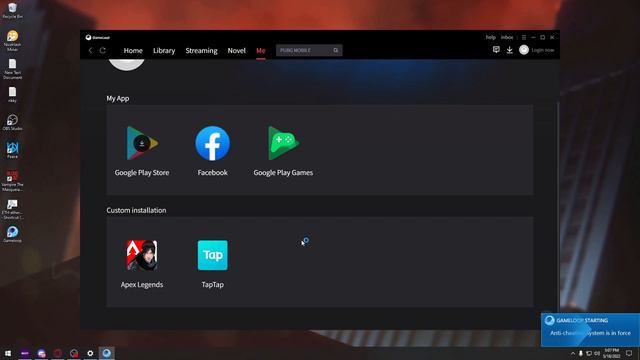
Task: Open the Home tab in Gameloop
Action: [x=133, y=51]
